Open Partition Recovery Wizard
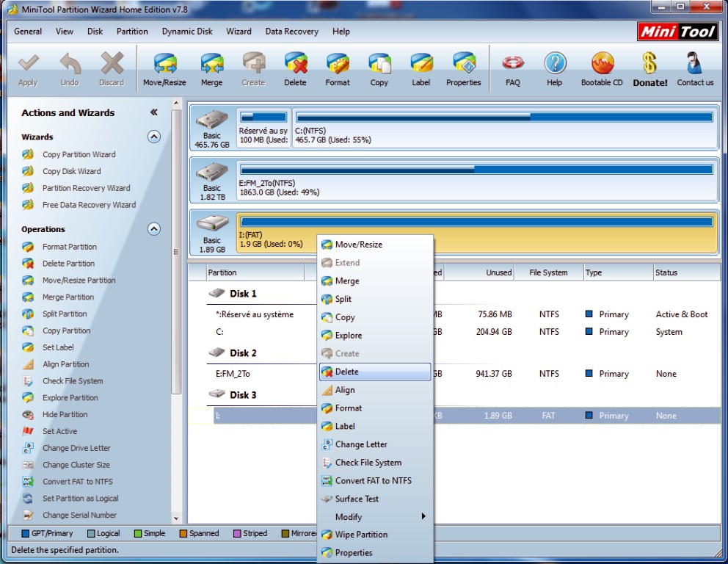Screen dimensions: 728x564 click(87, 188)
